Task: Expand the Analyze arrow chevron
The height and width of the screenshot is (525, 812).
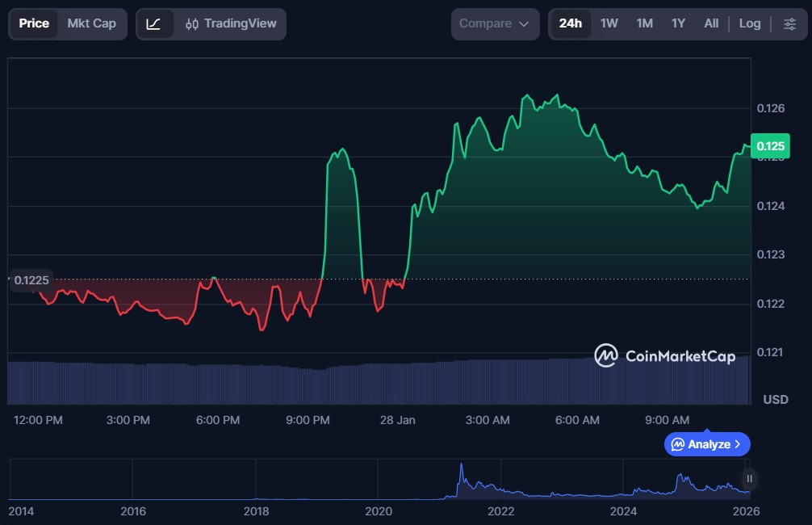Action: pyautogui.click(x=738, y=444)
